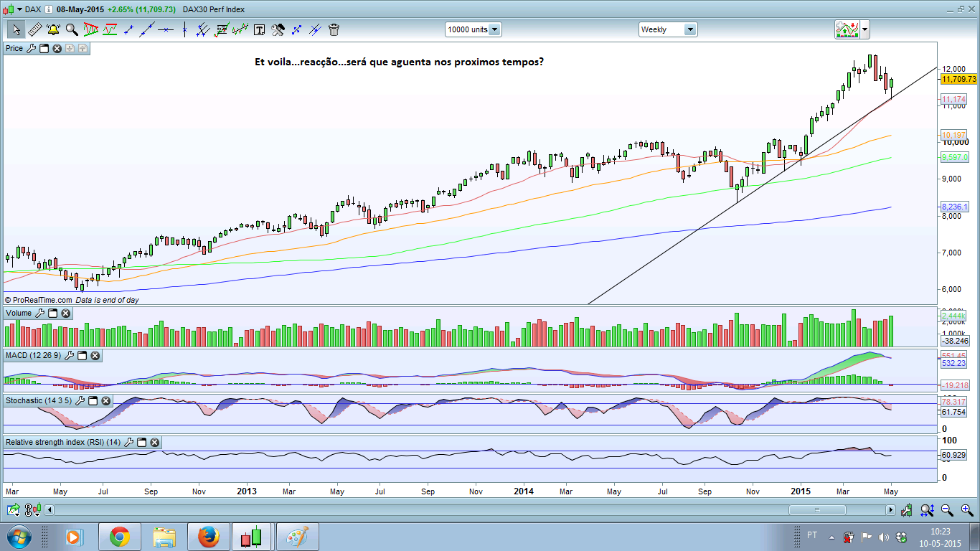This screenshot has height=551, width=980.
Task: Click the zoom fit arrows icon
Action: click(927, 510)
